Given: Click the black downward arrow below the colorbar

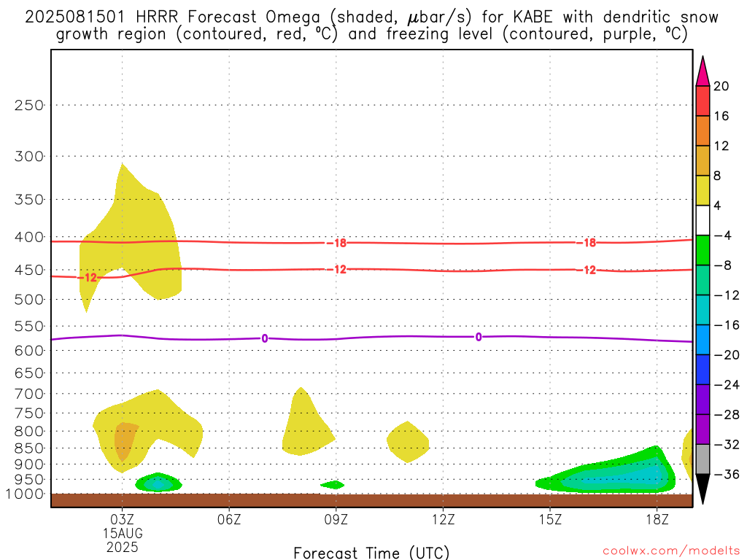Looking at the screenshot, I should pyautogui.click(x=703, y=489).
